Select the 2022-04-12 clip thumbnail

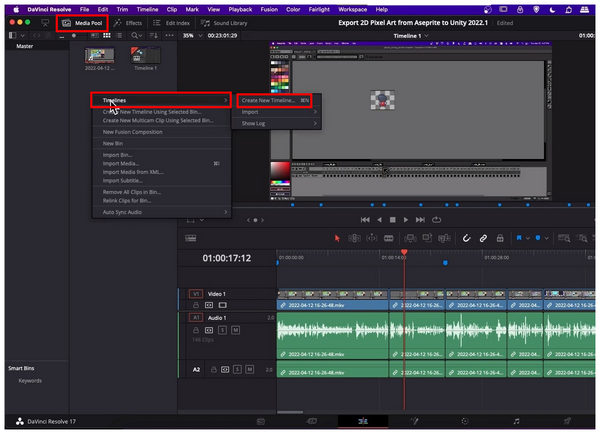99,55
